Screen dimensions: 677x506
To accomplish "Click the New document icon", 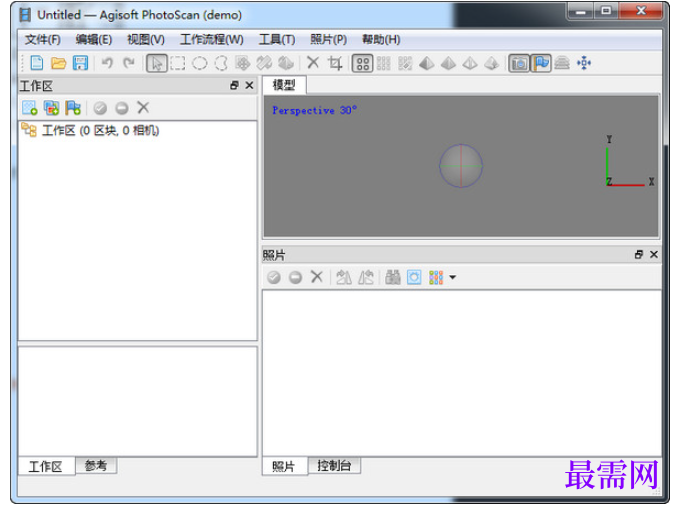I will [37, 63].
